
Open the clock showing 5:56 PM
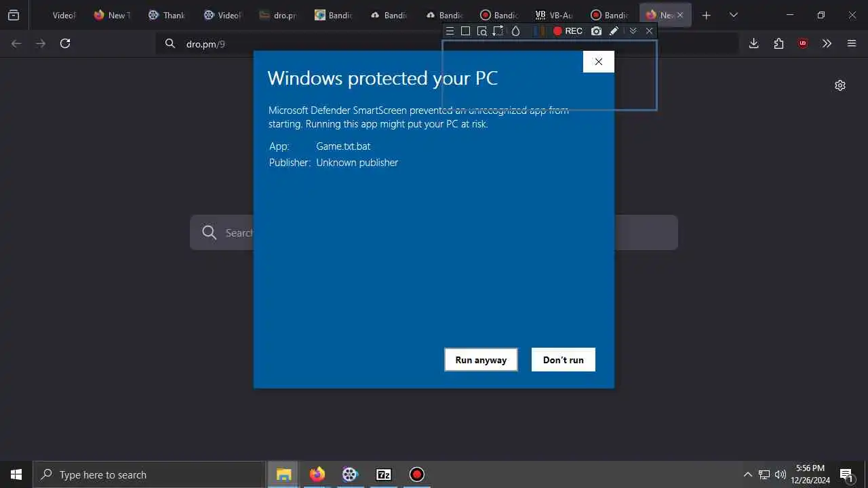810,474
